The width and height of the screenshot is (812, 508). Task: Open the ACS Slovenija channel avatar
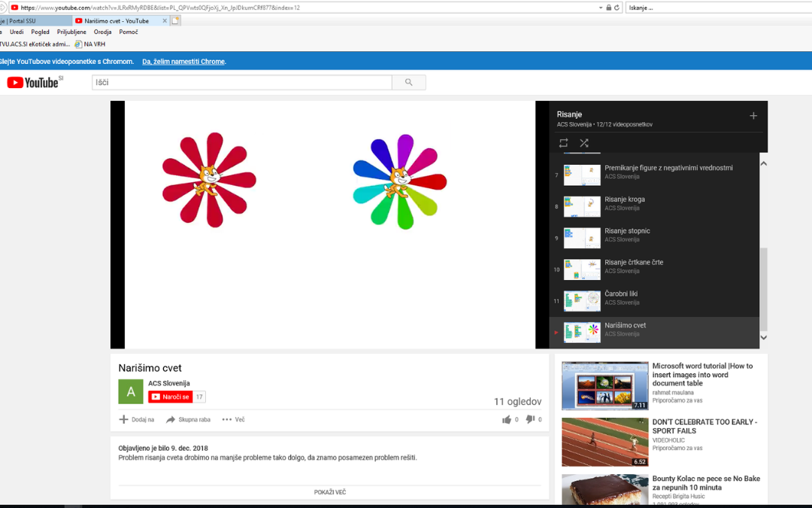(x=130, y=391)
